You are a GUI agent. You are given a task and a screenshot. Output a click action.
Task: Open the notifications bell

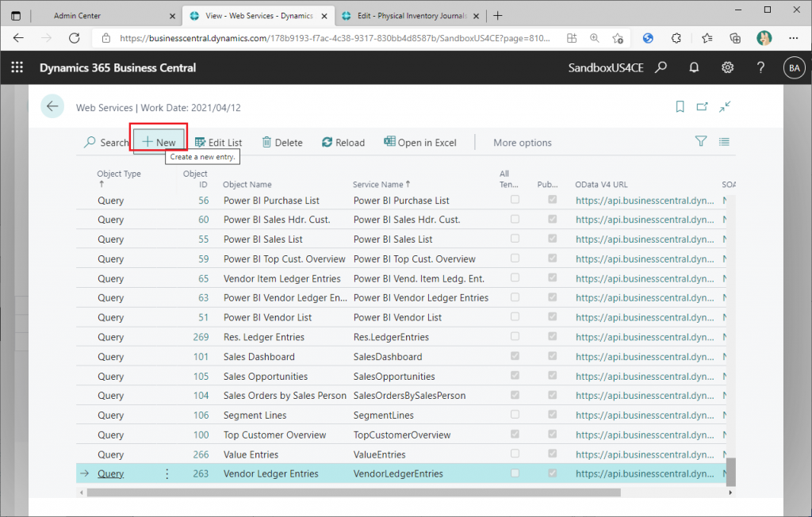pos(694,67)
